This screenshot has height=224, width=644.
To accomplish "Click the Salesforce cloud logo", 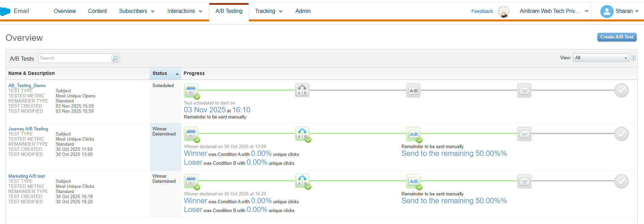I will [5, 12].
